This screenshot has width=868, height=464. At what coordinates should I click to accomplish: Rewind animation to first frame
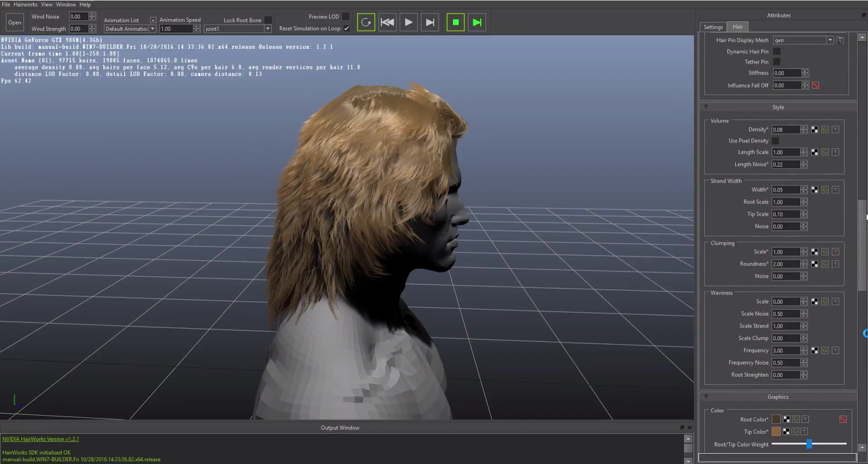(x=387, y=22)
